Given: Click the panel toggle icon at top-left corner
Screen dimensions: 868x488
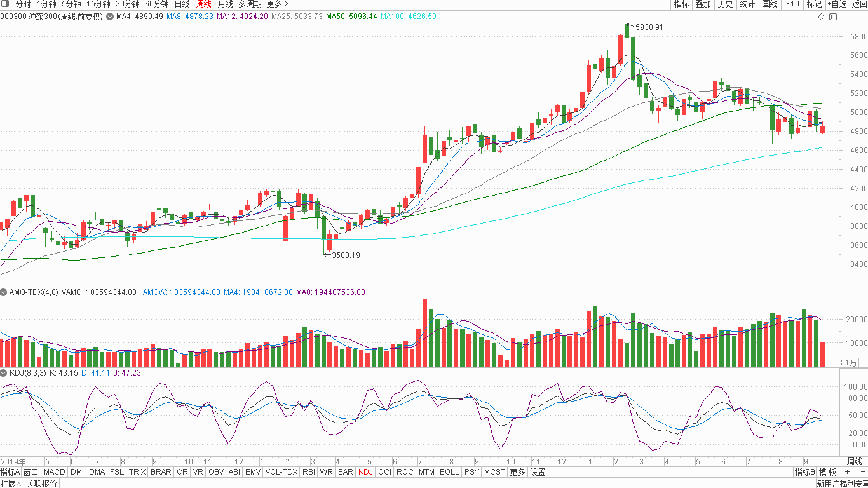Looking at the screenshot, I should pos(5,4).
